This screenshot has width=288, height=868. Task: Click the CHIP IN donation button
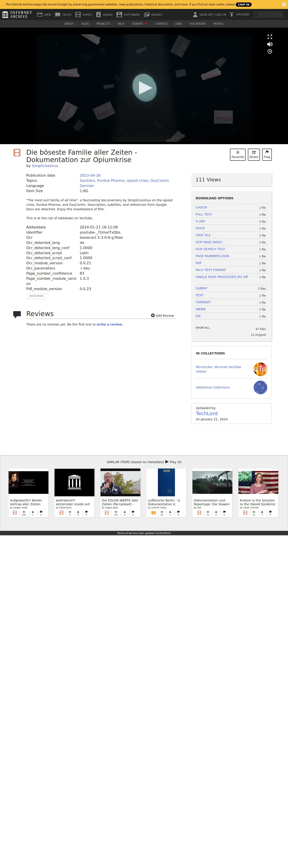click(244, 4)
